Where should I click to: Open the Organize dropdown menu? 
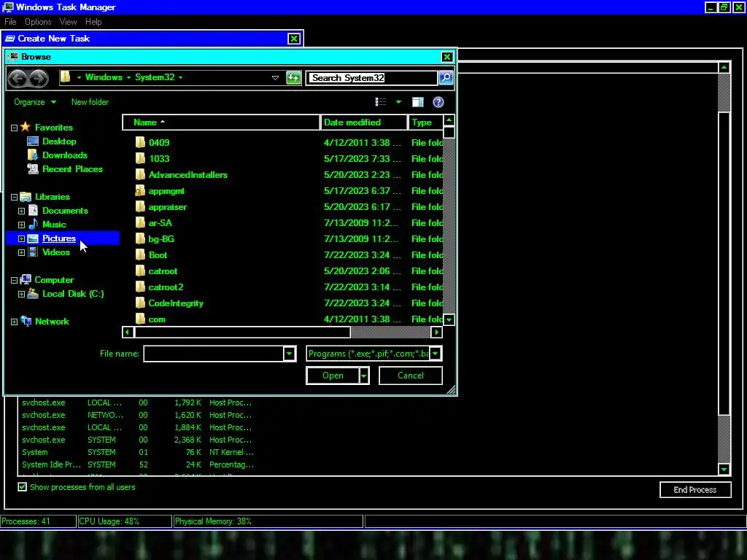click(x=35, y=102)
